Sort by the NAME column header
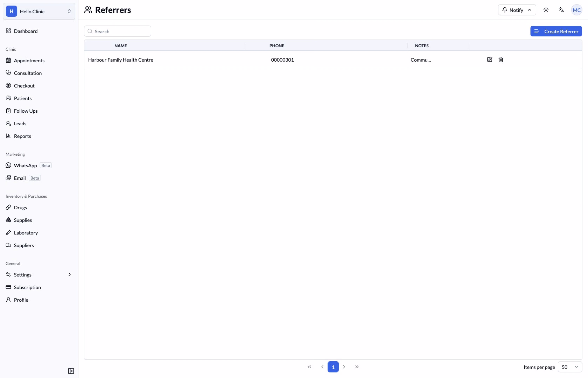Screen dimensions: 588x378 pyautogui.click(x=121, y=45)
